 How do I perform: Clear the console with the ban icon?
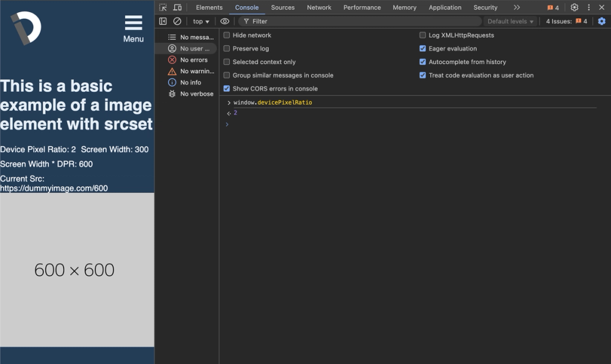point(177,21)
